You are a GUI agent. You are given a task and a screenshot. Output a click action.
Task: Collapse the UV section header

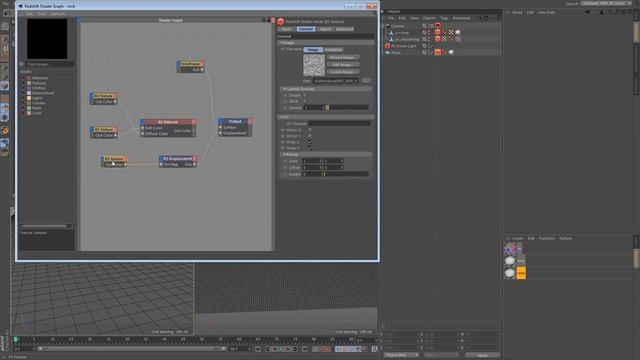[x=327, y=117]
